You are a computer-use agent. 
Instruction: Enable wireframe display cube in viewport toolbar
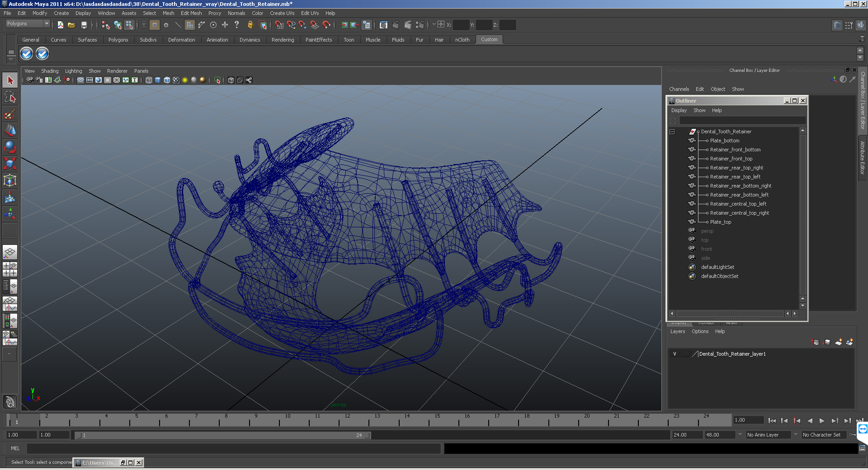(x=149, y=80)
